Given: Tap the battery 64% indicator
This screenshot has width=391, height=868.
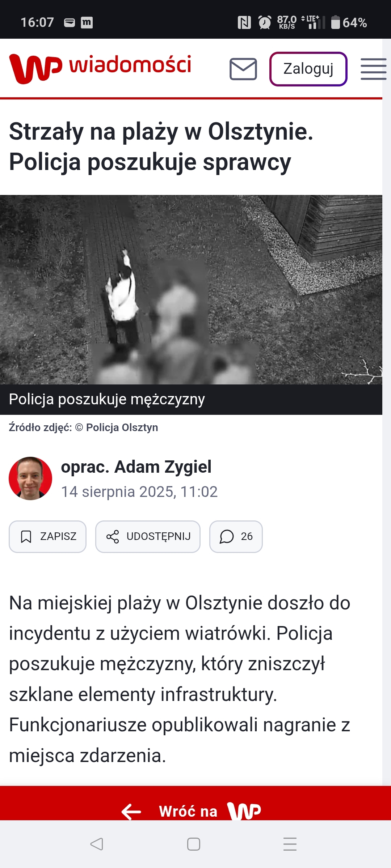Looking at the screenshot, I should [x=349, y=22].
